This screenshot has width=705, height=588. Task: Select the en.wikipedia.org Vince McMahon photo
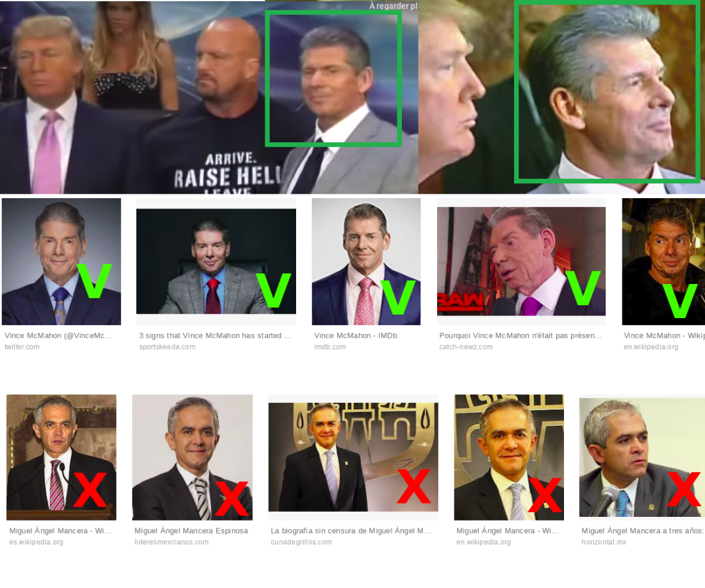click(663, 262)
